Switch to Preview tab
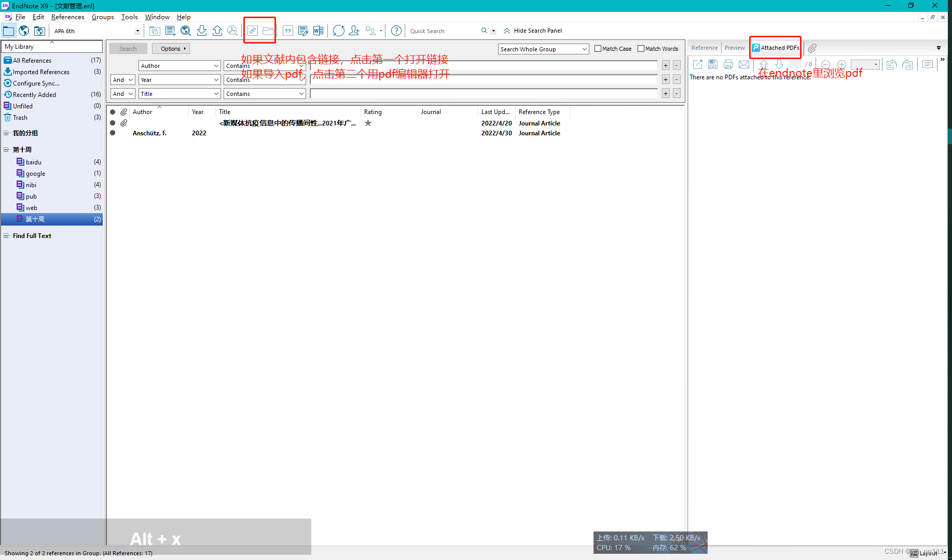Image resolution: width=952 pixels, height=560 pixels. [x=735, y=48]
